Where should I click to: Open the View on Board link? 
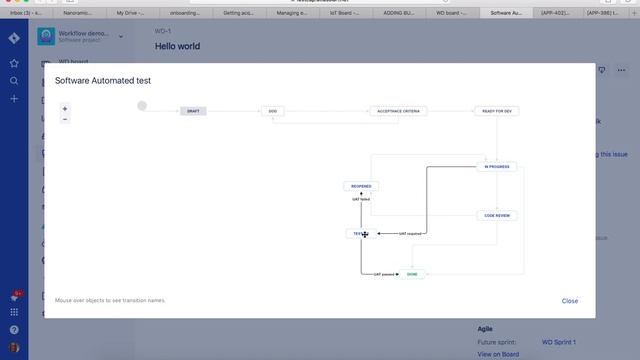click(498, 354)
